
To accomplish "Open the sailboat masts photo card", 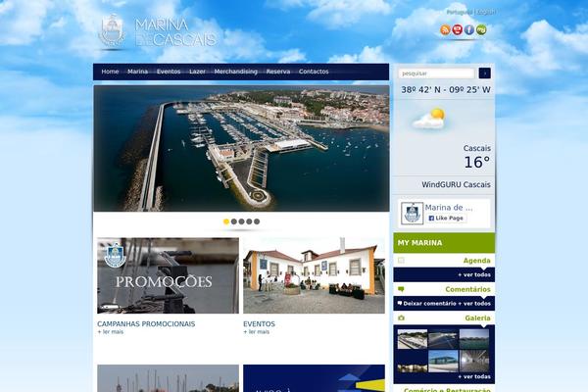I will [x=168, y=378].
